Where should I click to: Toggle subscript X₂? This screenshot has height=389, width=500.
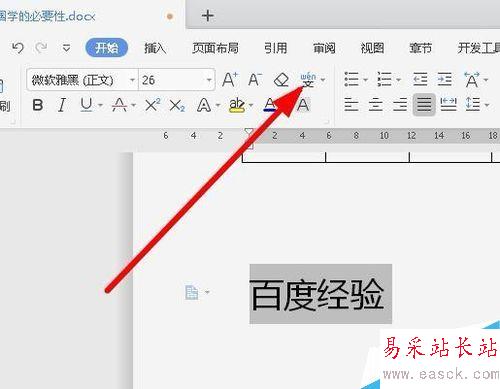point(177,106)
